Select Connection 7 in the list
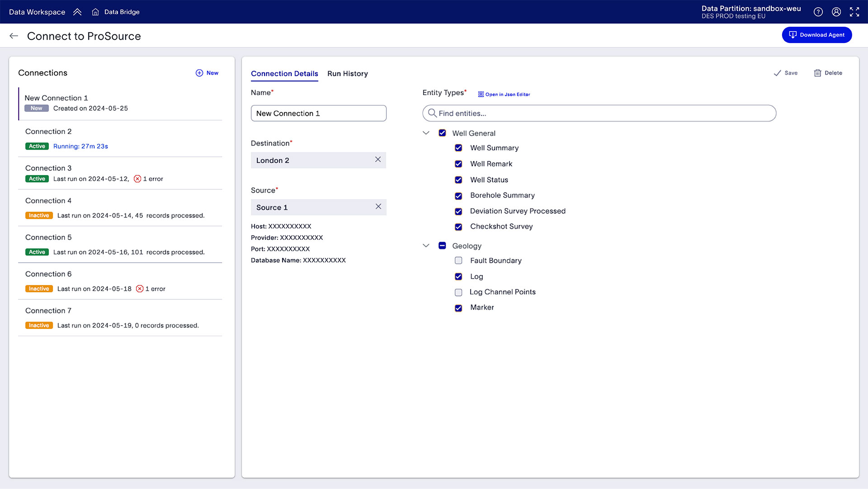 pyautogui.click(x=120, y=318)
